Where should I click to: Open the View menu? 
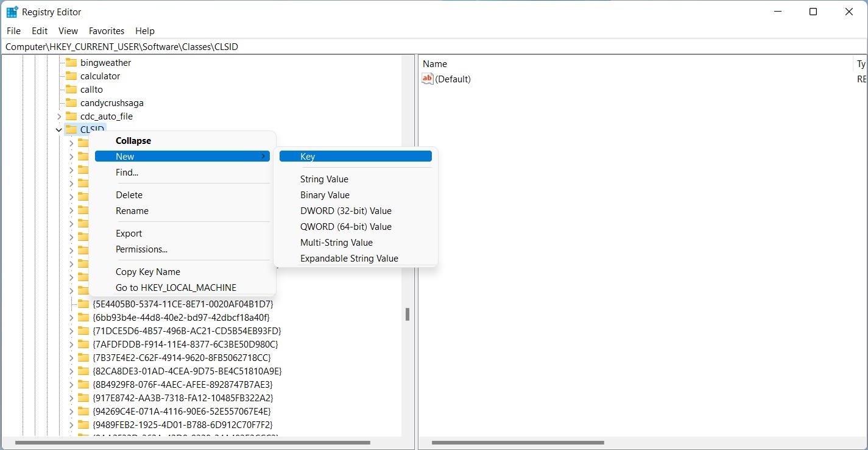tap(68, 31)
